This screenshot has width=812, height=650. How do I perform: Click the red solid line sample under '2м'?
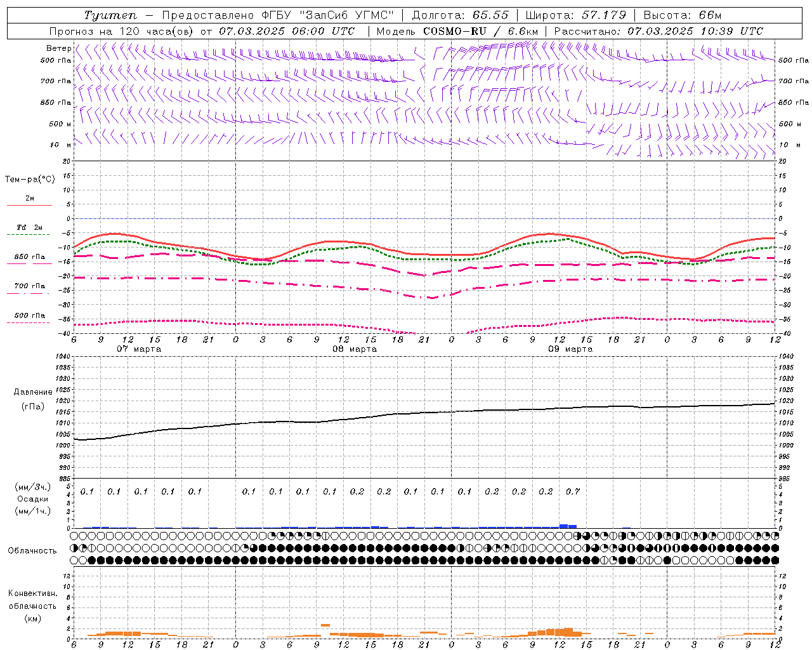coord(29,205)
